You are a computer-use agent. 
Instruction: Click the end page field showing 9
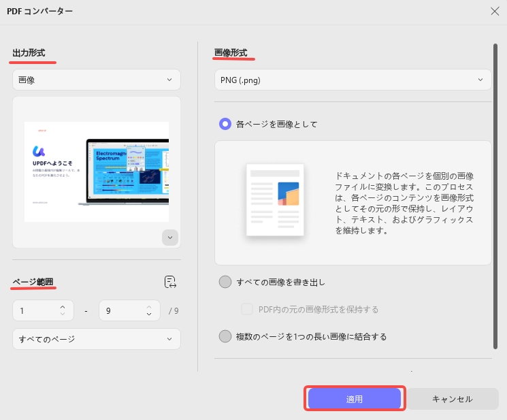[129, 310]
